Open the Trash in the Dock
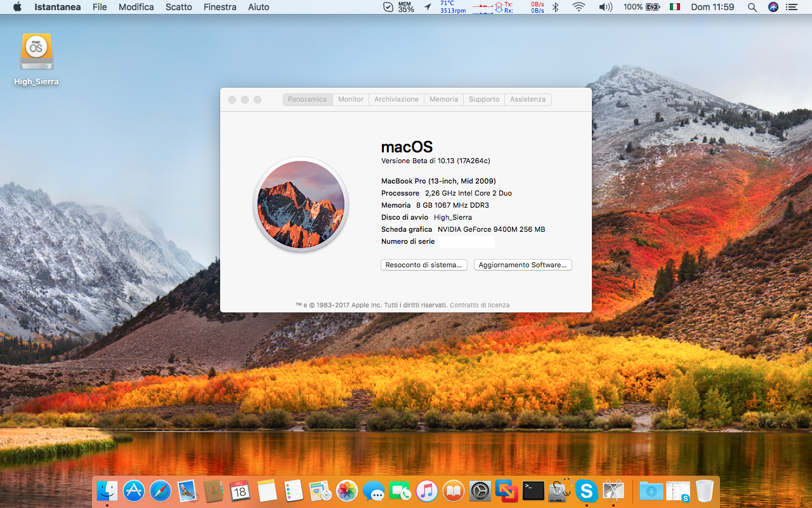This screenshot has width=812, height=508. click(x=705, y=491)
